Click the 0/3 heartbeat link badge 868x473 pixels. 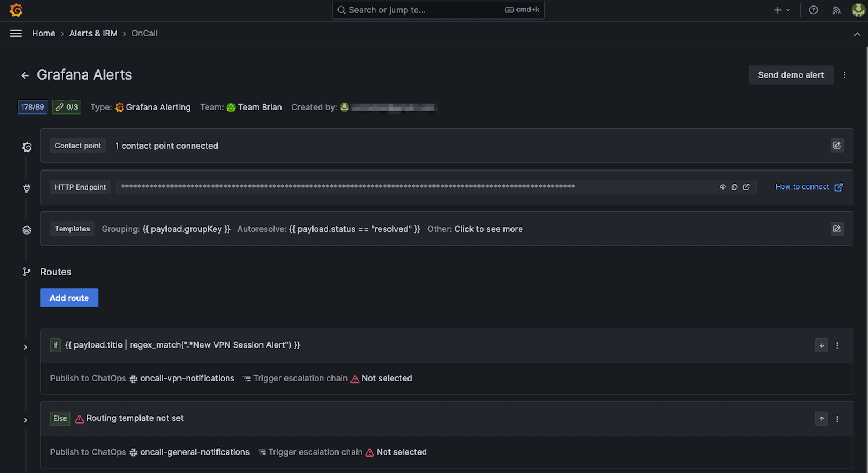coord(67,107)
